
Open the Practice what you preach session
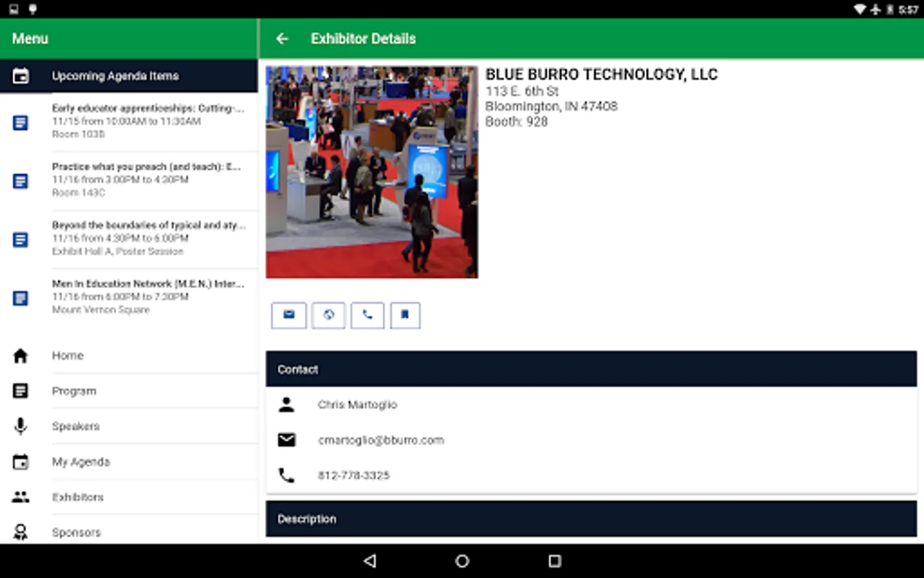[129, 180]
